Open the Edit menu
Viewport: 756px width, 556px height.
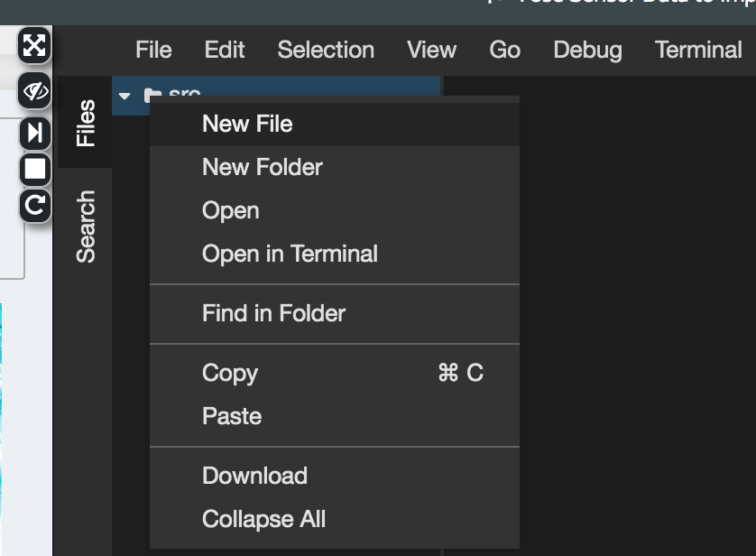(x=224, y=50)
